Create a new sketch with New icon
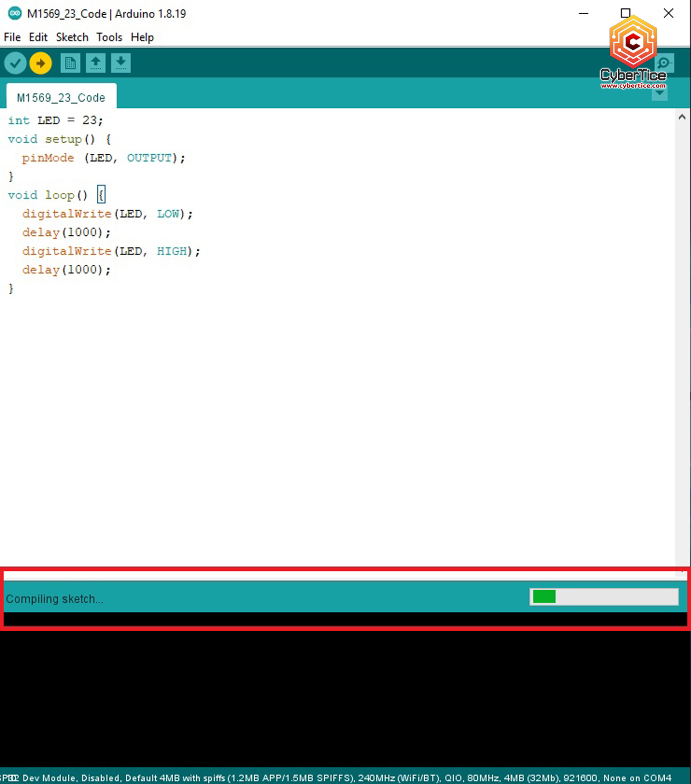691x784 pixels. point(70,63)
